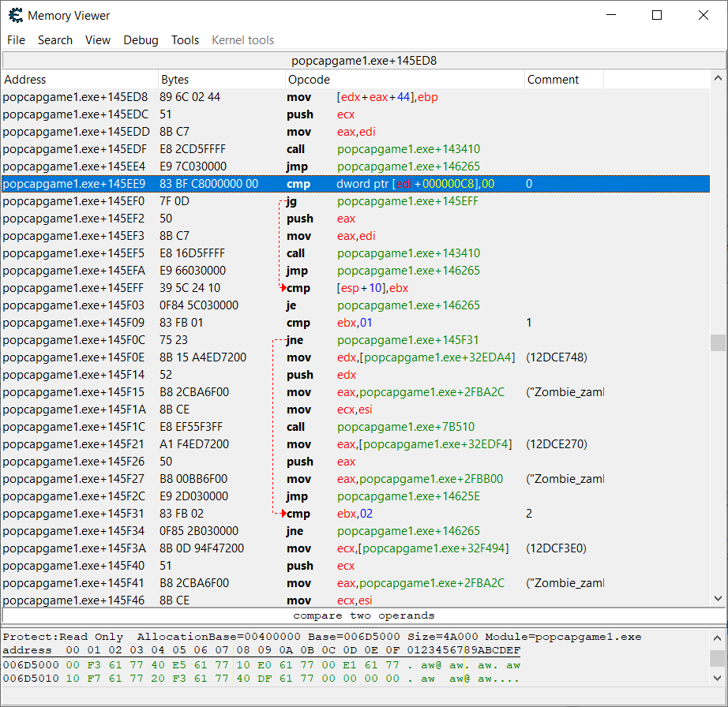The width and height of the screenshot is (728, 707).
Task: Select the call row at +145EDF
Action: [355, 149]
